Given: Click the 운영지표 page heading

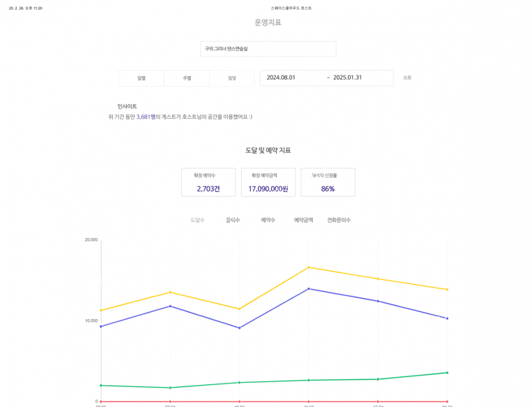Looking at the screenshot, I should (x=268, y=23).
